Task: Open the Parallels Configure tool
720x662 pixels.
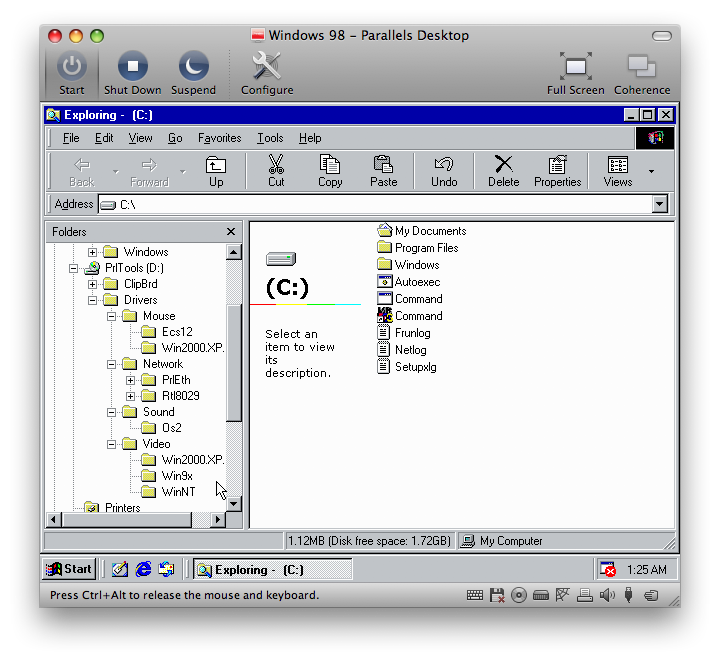Action: [267, 74]
